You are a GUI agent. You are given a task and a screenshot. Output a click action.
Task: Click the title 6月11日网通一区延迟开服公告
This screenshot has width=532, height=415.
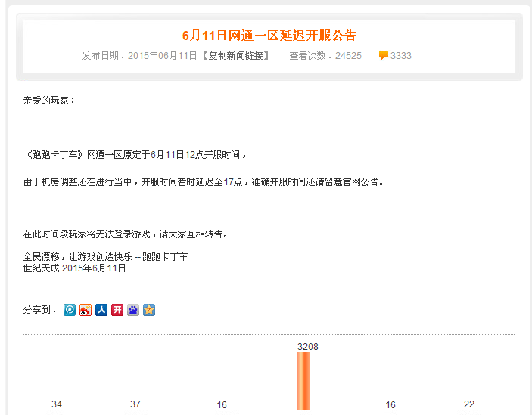tap(269, 36)
